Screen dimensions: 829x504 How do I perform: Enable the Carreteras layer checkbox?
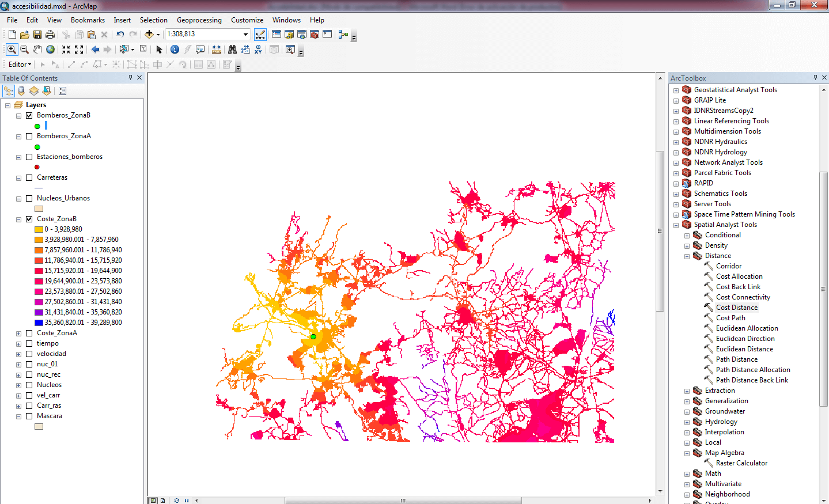pos(29,177)
